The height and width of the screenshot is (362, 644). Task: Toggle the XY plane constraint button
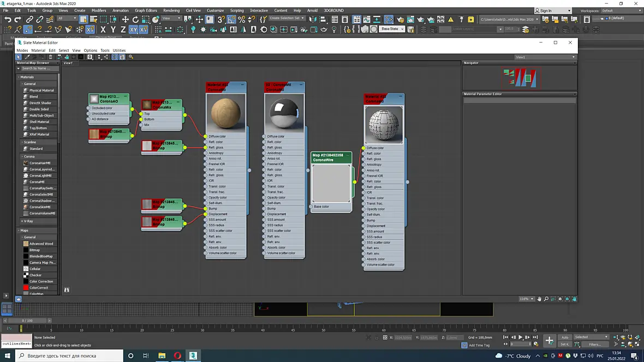click(133, 29)
